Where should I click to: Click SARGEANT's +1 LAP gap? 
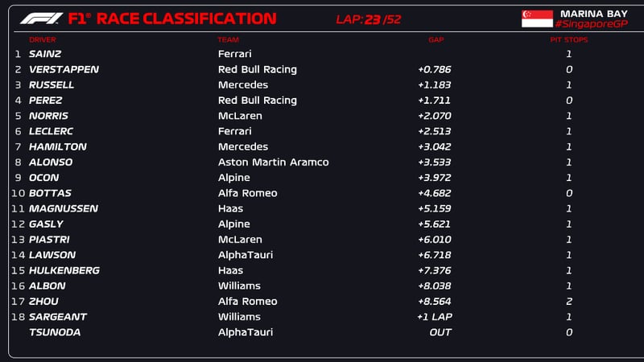(x=435, y=317)
